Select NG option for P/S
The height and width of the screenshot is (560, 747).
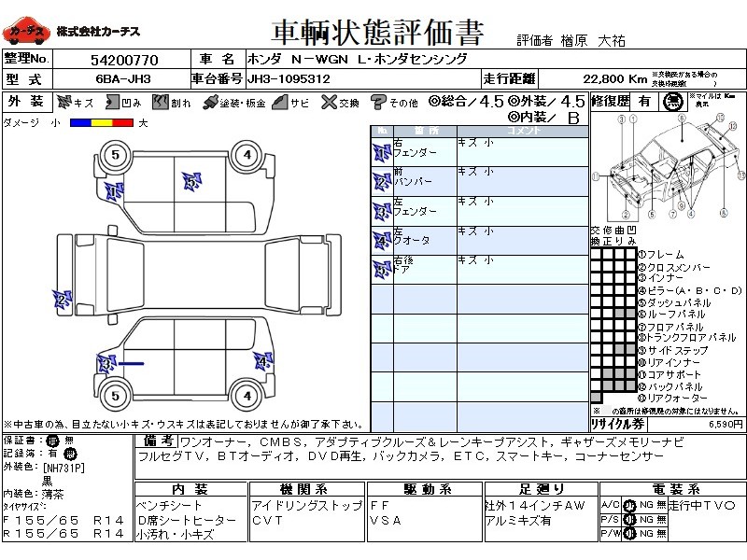click(x=646, y=520)
